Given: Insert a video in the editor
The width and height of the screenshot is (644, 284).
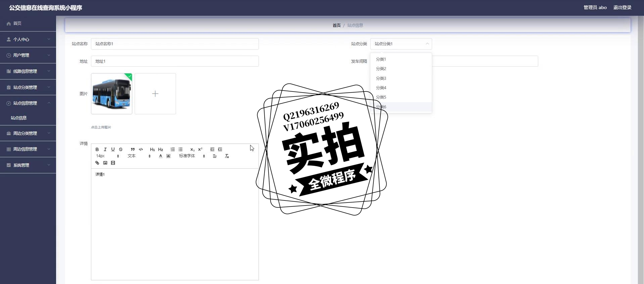Looking at the screenshot, I should pos(113,163).
